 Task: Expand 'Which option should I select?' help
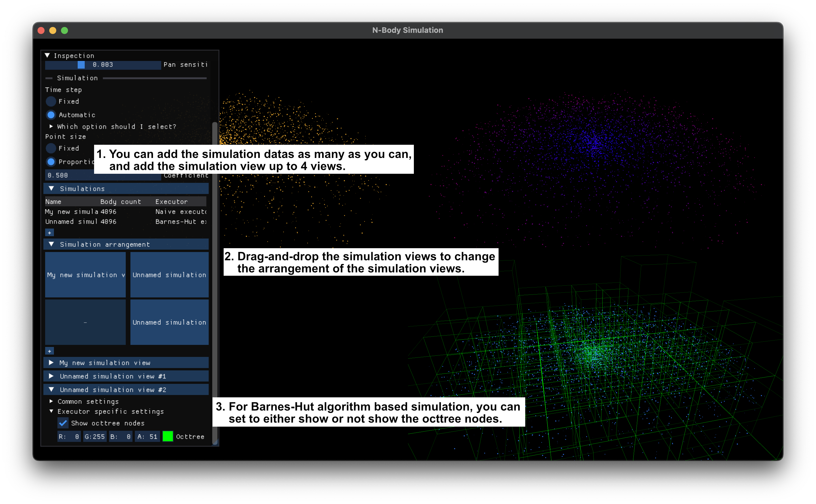(x=51, y=126)
